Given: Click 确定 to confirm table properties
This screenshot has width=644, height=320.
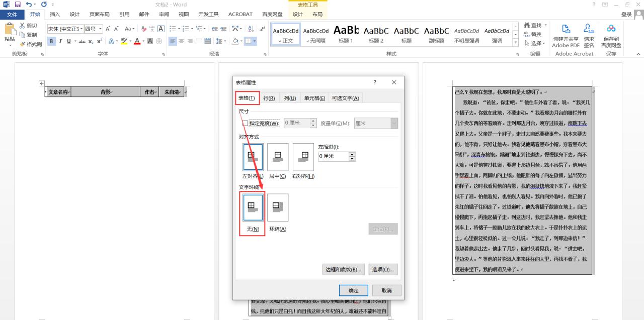Looking at the screenshot, I should pos(354,290).
